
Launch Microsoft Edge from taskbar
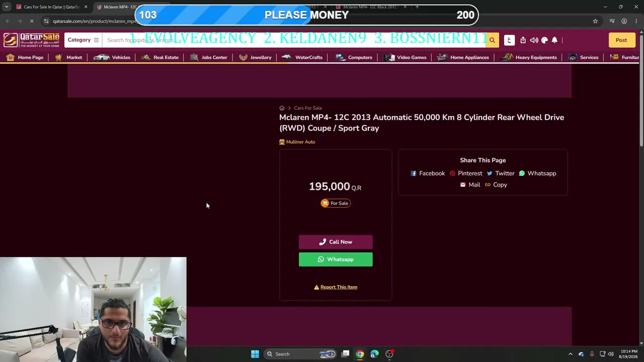point(374,354)
